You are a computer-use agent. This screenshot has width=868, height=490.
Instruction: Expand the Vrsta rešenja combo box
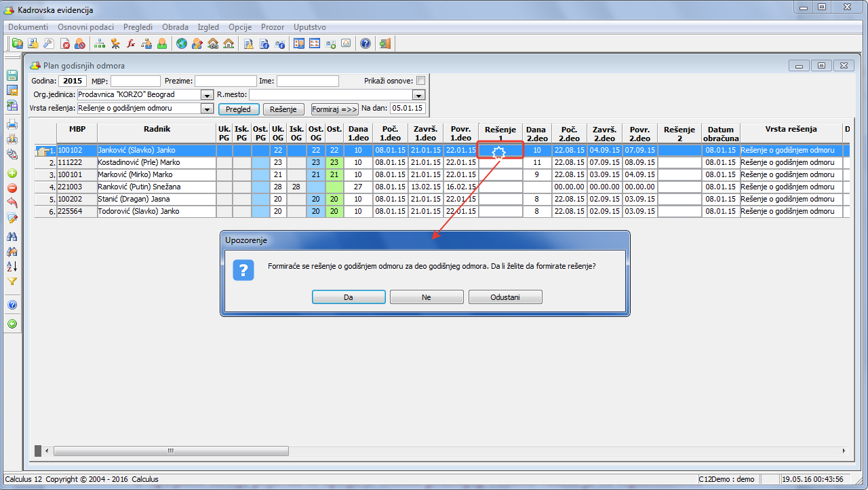point(208,109)
